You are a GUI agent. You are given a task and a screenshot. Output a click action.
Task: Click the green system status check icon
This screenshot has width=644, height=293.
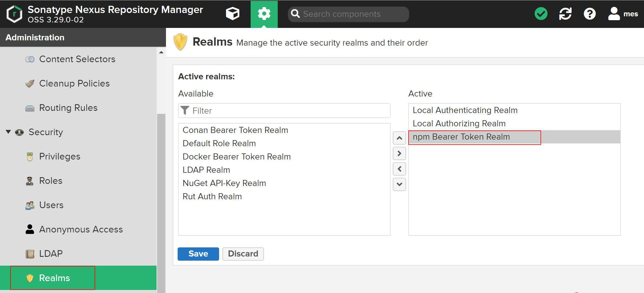[541, 14]
